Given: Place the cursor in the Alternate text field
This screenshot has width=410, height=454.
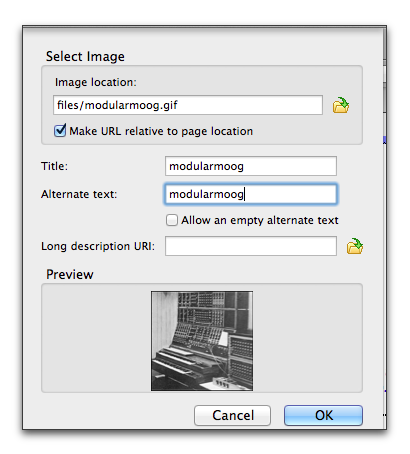Looking at the screenshot, I should (x=251, y=194).
